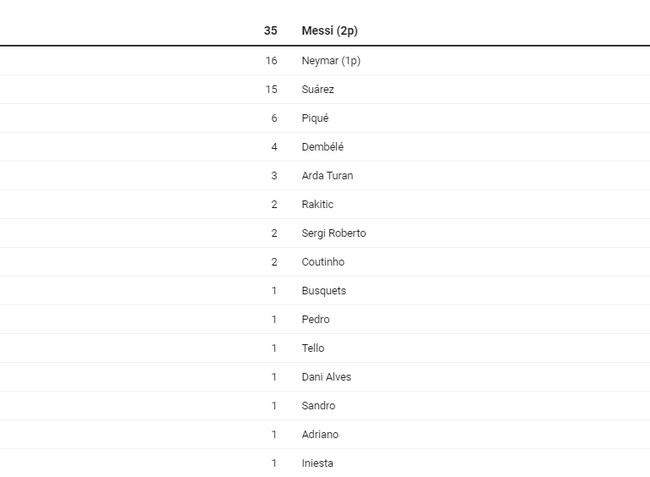The width and height of the screenshot is (650, 477).
Task: Select Sandro in the list
Action: click(x=318, y=406)
